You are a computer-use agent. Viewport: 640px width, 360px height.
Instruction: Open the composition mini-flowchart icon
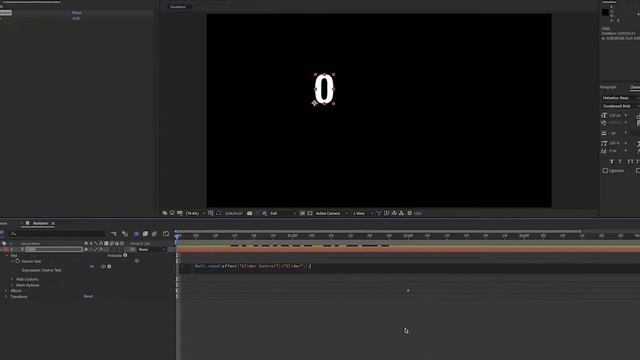point(113,234)
